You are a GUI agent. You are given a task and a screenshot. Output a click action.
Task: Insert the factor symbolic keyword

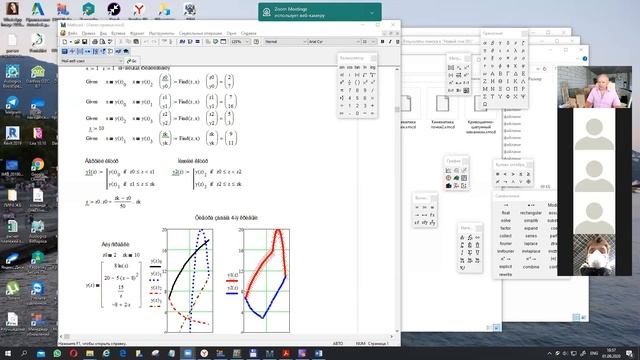pos(506,228)
